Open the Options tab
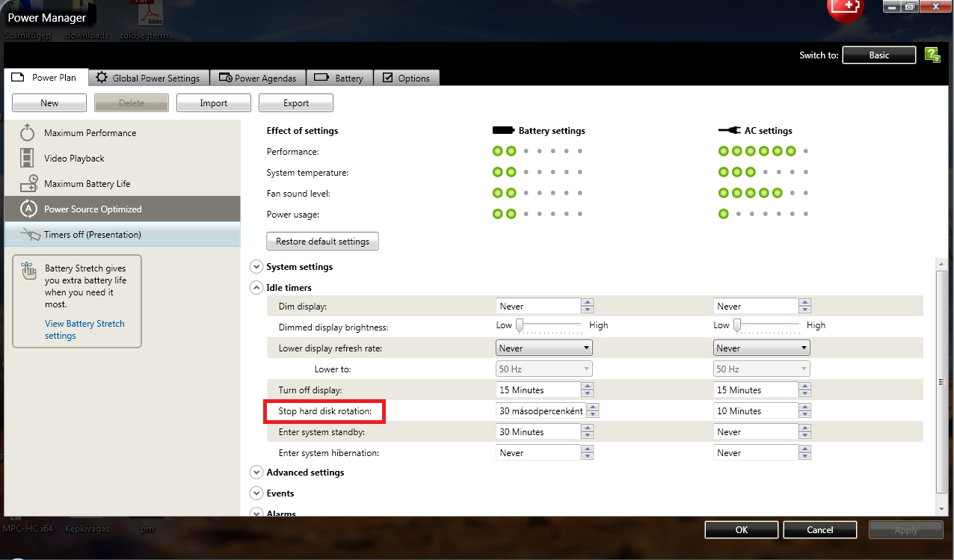This screenshot has width=954, height=560. tap(406, 78)
